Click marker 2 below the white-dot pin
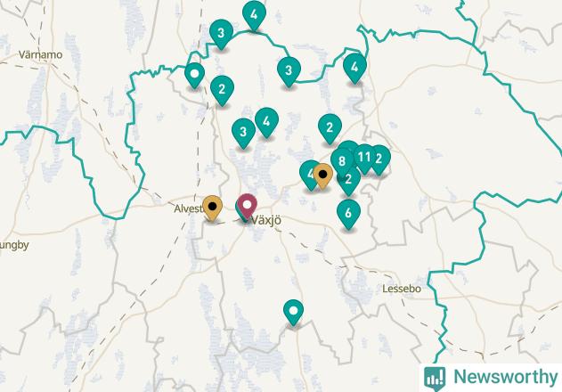Viewport: 562px width, 392px height. point(223,91)
